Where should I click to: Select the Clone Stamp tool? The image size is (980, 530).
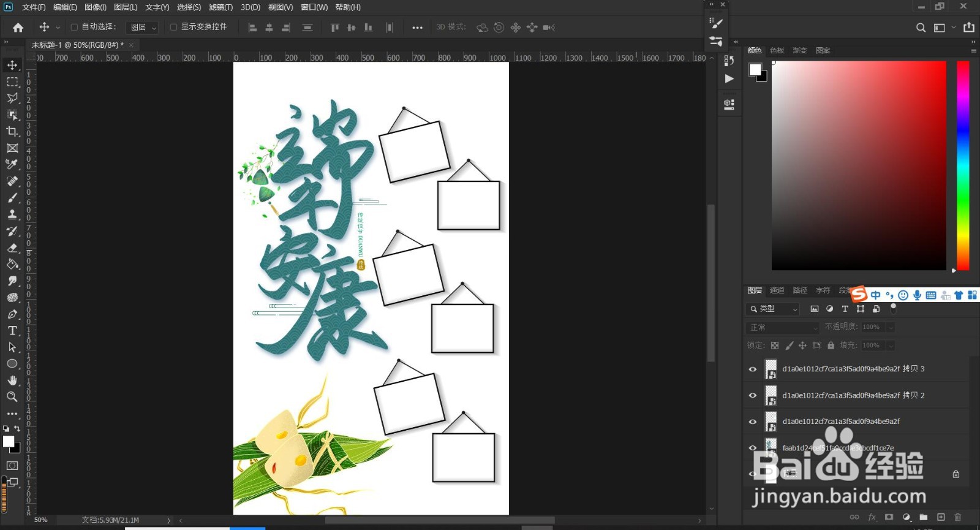pos(12,214)
